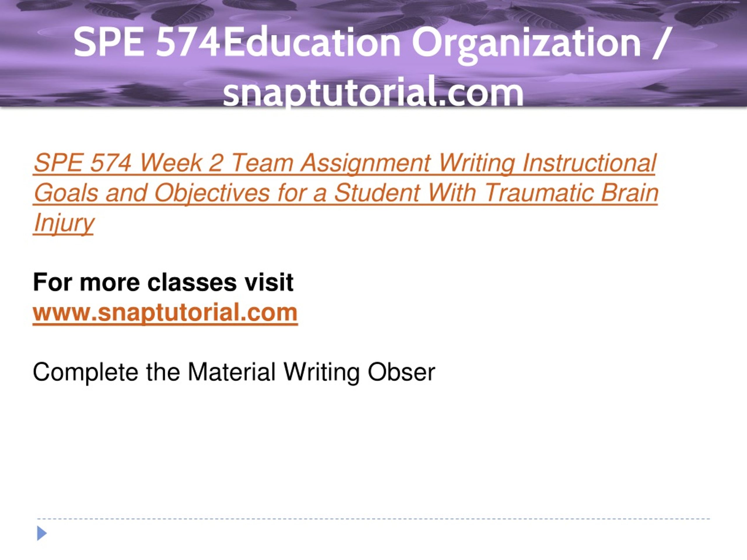This screenshot has width=747, height=560.
Task: Click the dashed blue divider line
Action: (373, 519)
